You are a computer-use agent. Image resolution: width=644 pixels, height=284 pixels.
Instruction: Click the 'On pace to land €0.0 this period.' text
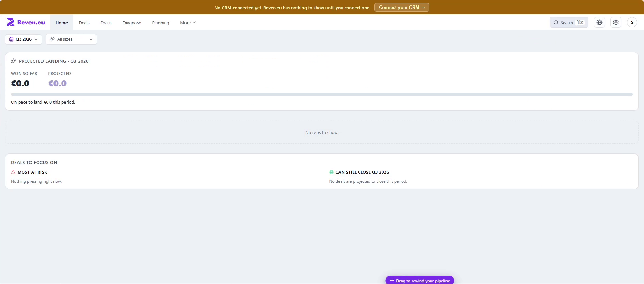click(x=43, y=102)
